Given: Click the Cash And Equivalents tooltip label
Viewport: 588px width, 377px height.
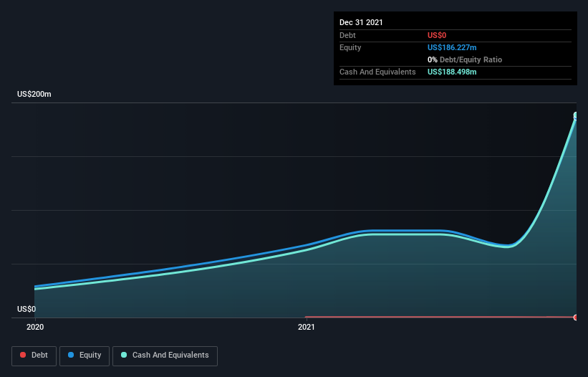Looking at the screenshot, I should coord(377,72).
